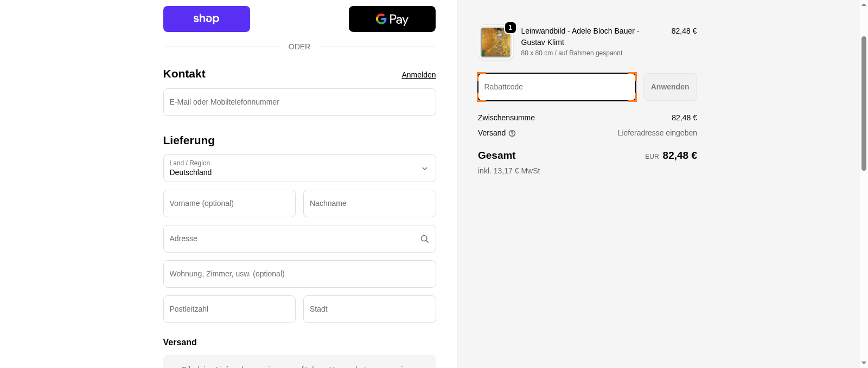Expand the country selector chevron

pyautogui.click(x=425, y=169)
